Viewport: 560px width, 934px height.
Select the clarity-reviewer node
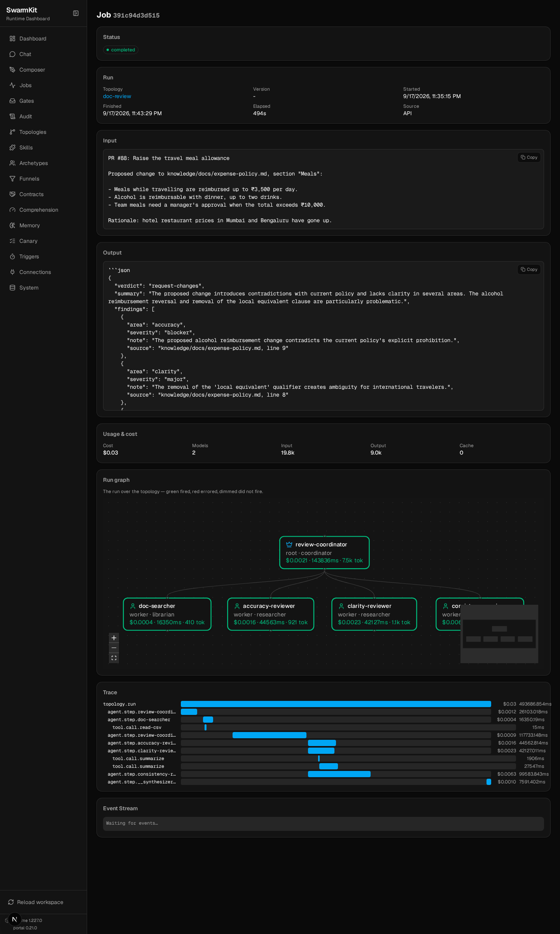(374, 614)
